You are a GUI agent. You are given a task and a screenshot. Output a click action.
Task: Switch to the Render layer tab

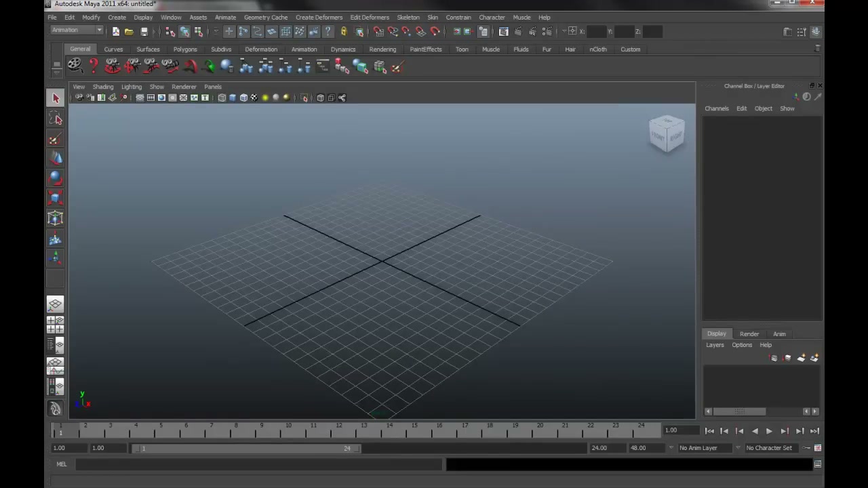pyautogui.click(x=749, y=333)
